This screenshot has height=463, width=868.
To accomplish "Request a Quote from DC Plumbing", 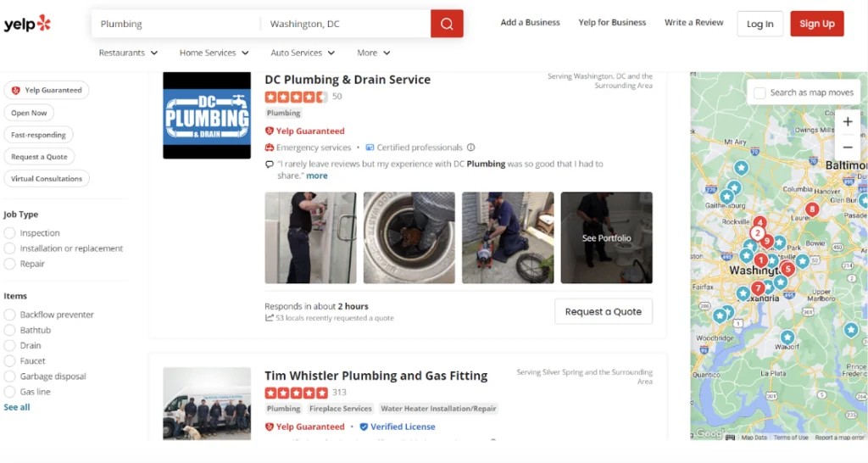I will [x=604, y=312].
